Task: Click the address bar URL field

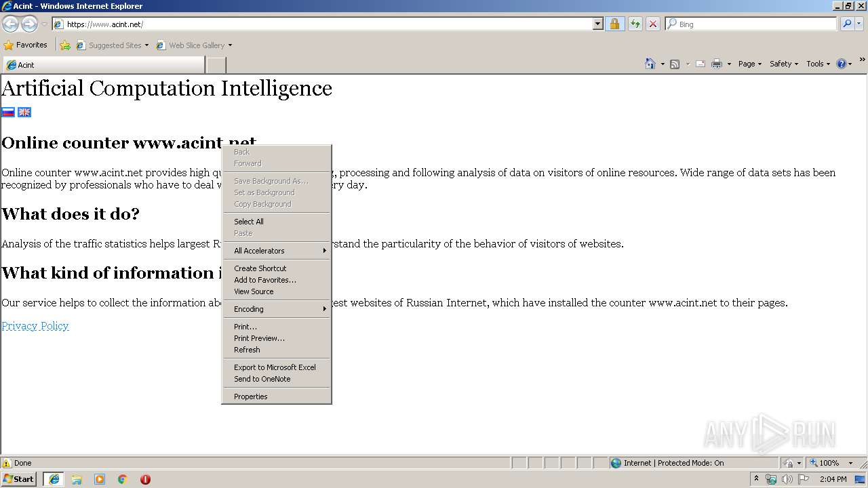Action: pos(323,24)
